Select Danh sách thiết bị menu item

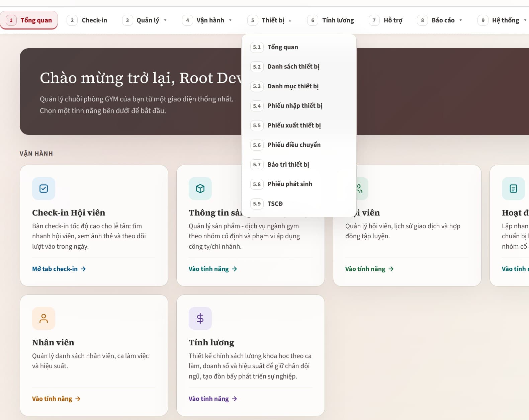point(299,67)
